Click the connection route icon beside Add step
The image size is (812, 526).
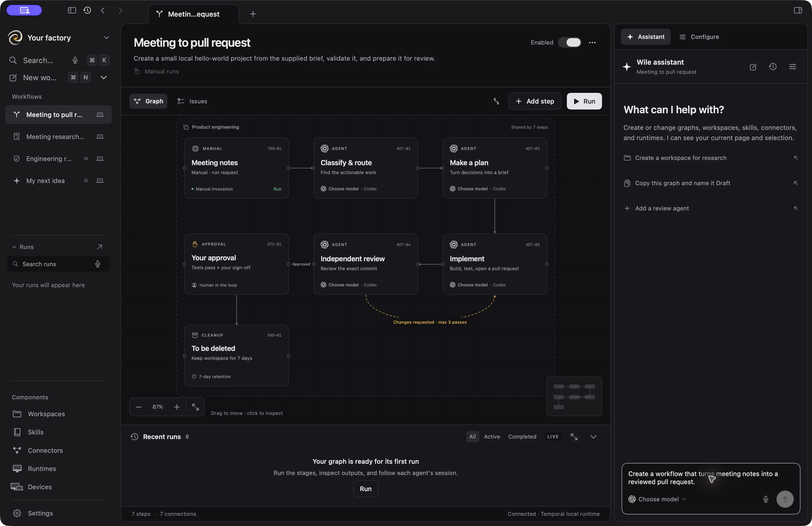(x=496, y=101)
